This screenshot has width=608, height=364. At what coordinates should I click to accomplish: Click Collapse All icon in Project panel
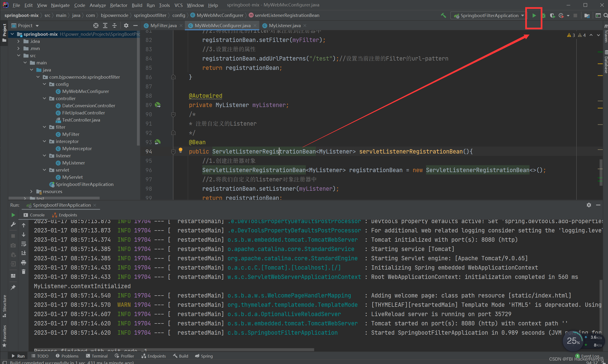[114, 26]
